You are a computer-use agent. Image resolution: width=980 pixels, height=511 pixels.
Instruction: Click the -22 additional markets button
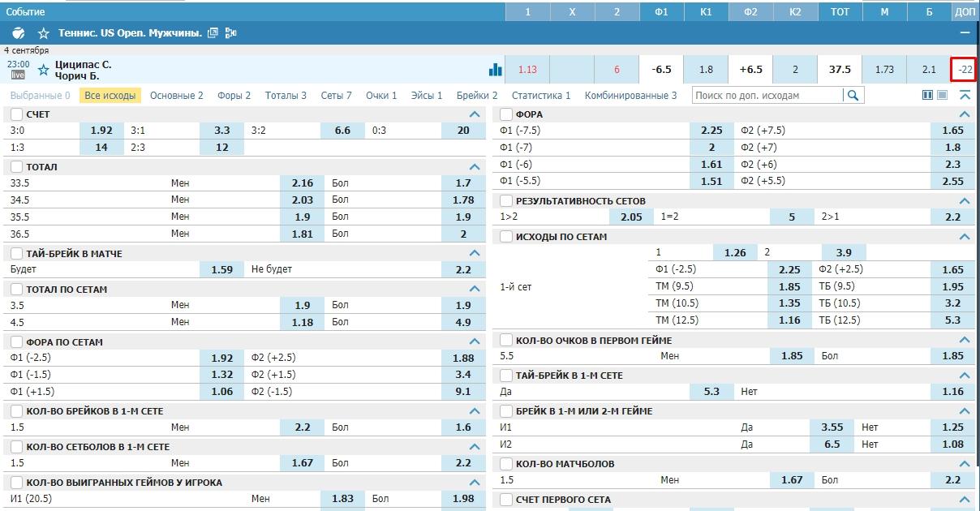[965, 70]
